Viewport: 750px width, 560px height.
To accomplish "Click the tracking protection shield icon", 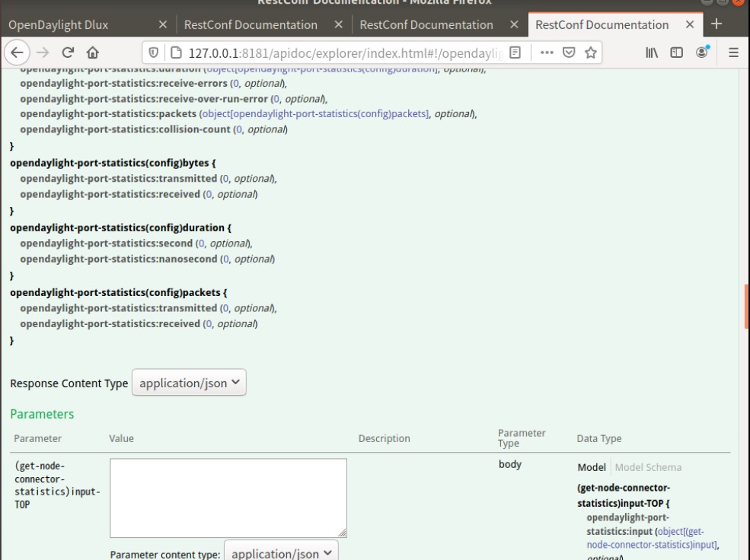I will 154,52.
